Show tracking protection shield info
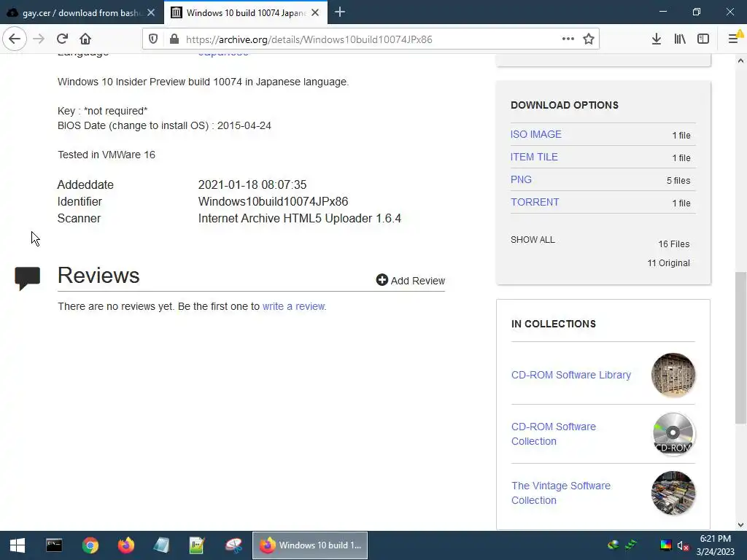Viewport: 747px width, 560px height. [153, 39]
